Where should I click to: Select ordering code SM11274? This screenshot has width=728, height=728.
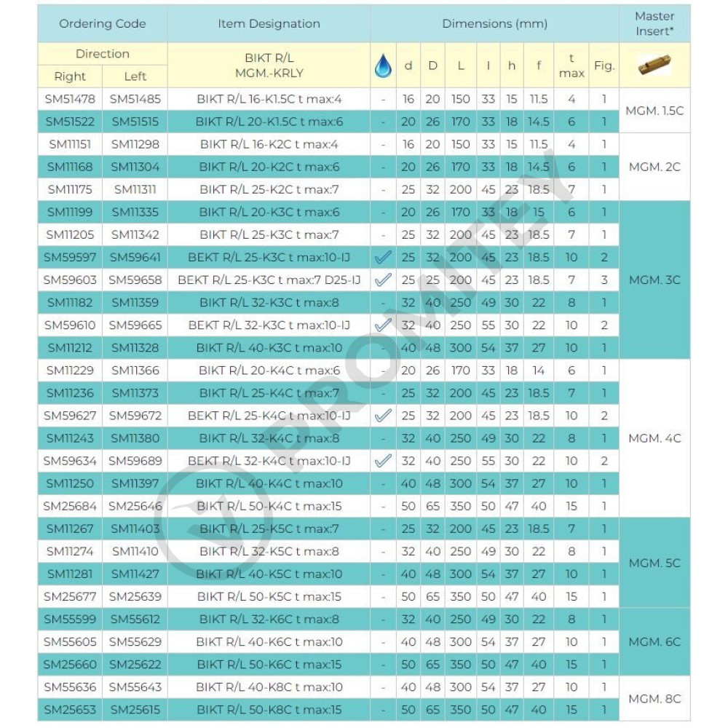coord(70,551)
